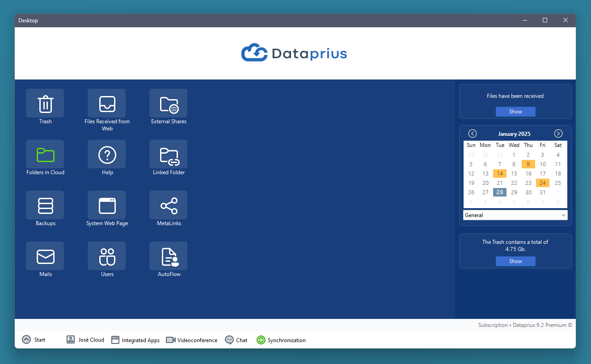Click the 'Files have been received' message

(x=515, y=96)
